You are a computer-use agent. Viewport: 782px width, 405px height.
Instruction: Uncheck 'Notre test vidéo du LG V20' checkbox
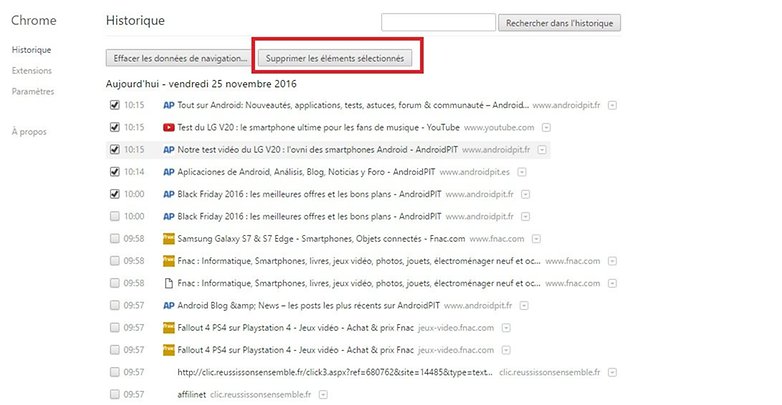point(115,150)
